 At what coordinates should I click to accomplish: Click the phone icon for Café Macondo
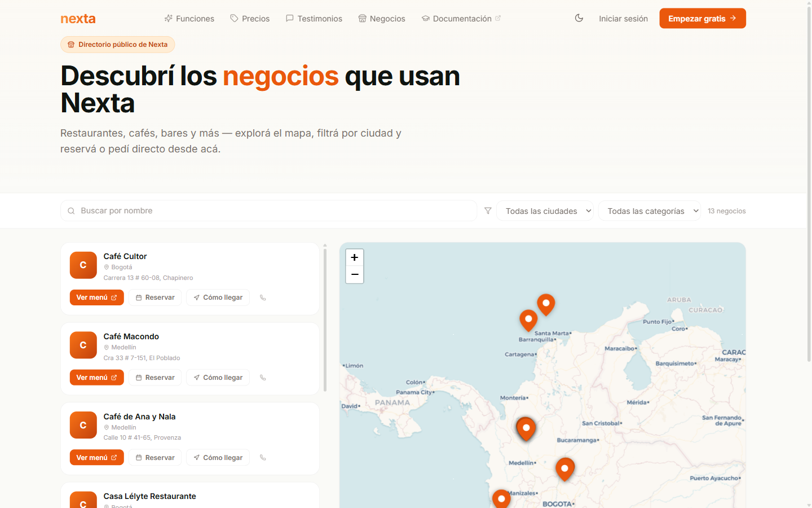[263, 378]
